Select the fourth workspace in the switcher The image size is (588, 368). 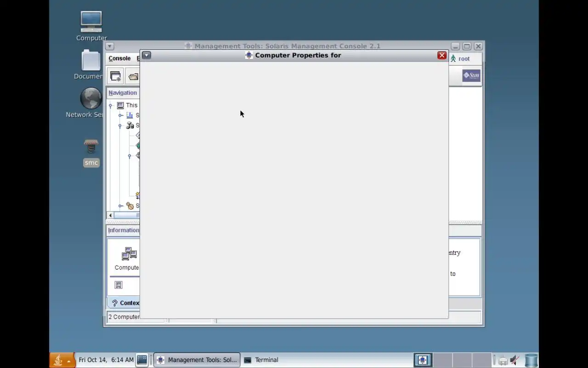482,360
